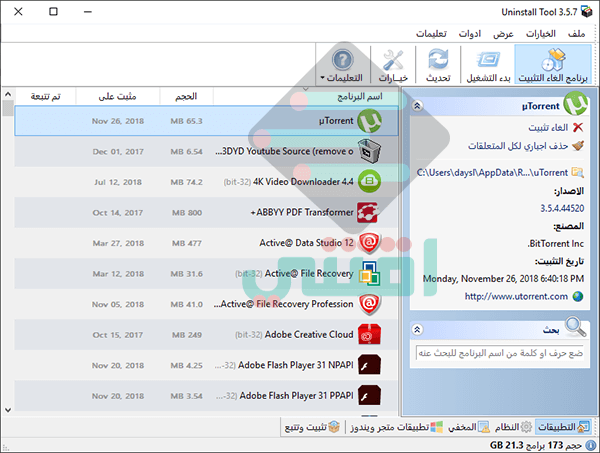The image size is (600, 453).
Task: Click the globe icon beside utorrent.com
Action: pos(578,296)
